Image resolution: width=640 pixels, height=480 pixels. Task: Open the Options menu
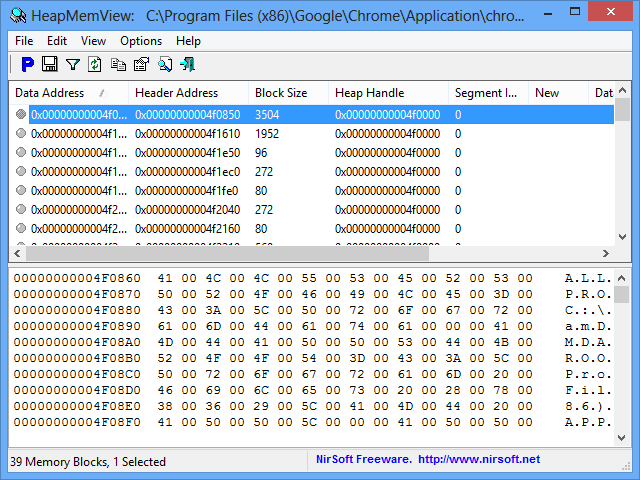pos(141,41)
